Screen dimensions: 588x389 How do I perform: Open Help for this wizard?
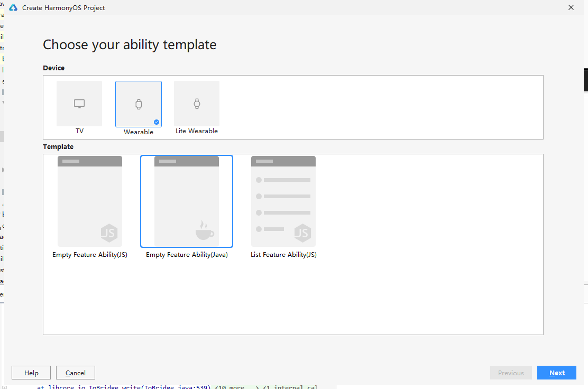pos(31,373)
